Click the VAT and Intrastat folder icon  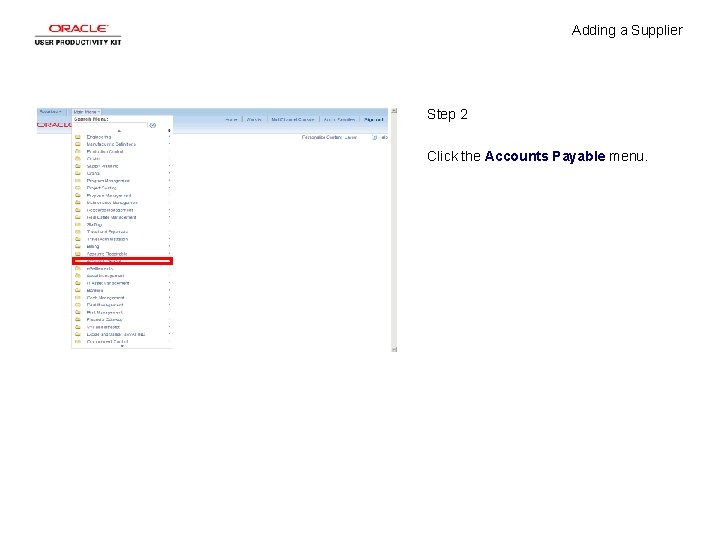(x=78, y=327)
